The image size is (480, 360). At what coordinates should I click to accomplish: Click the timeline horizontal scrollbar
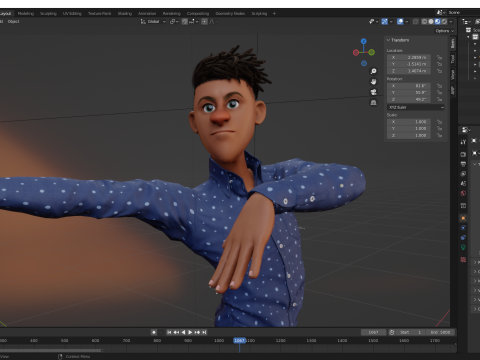tap(51, 350)
